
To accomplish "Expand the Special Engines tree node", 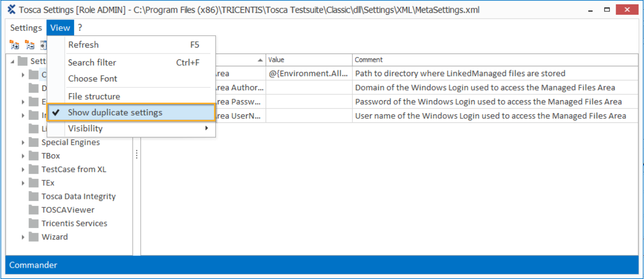I will [x=23, y=142].
